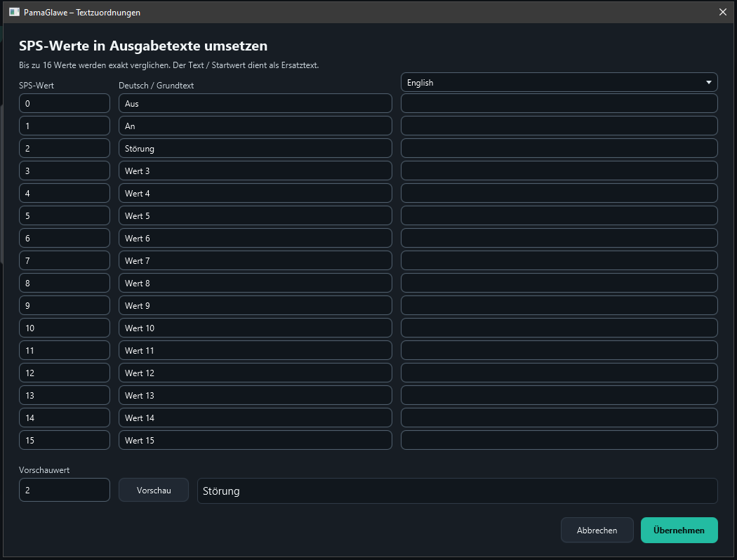Screen dimensions: 737x560
Task: Select the Grundtext field 'Wert 6'
Action: pyautogui.click(x=255, y=238)
